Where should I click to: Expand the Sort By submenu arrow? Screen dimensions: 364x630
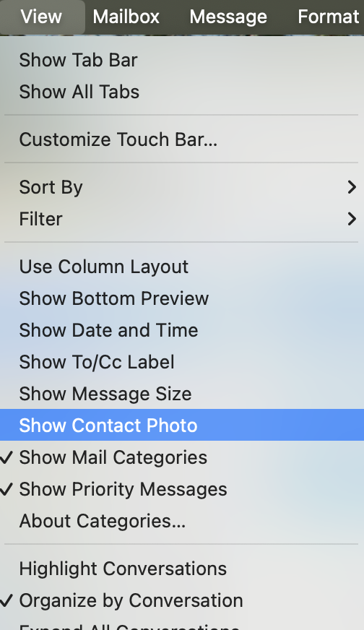point(352,187)
